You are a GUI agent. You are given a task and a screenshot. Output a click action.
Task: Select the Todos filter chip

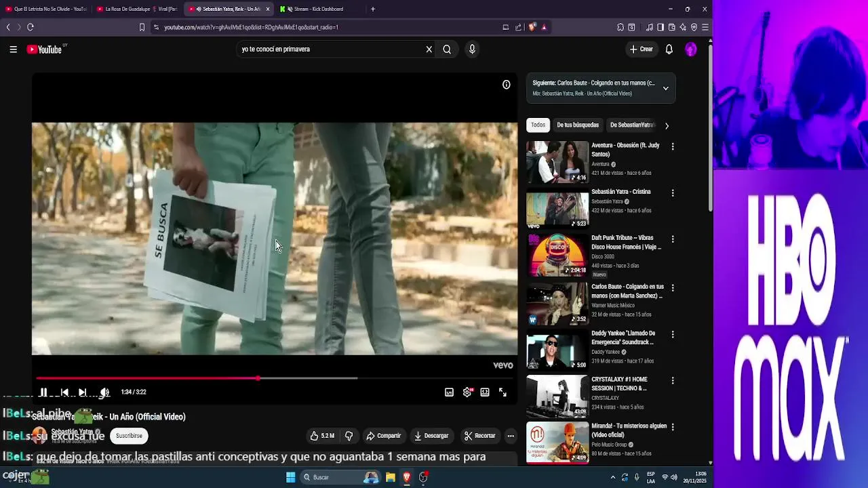coord(538,125)
